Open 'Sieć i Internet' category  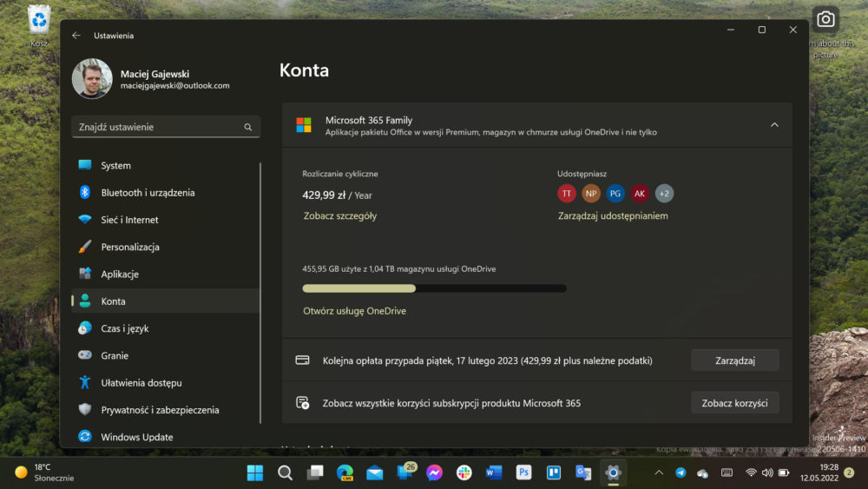point(166,220)
